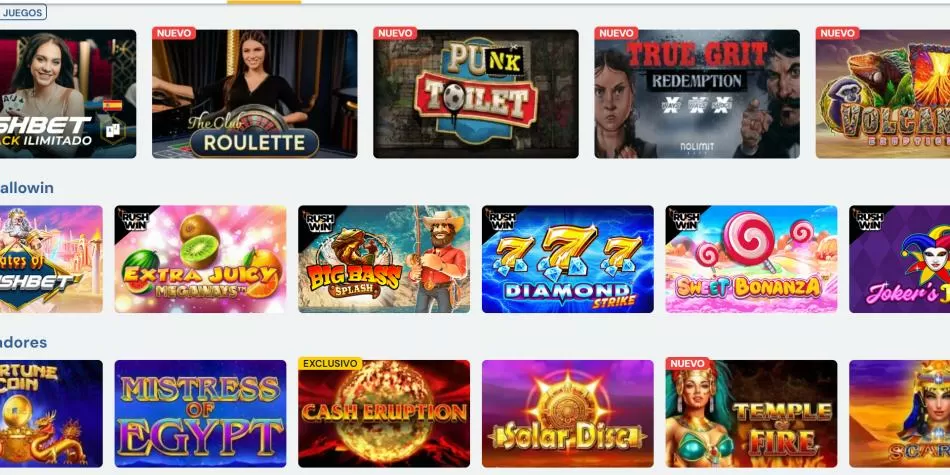The width and height of the screenshot is (950, 475).
Task: Launch the Punk Toilet slot
Action: (x=476, y=94)
